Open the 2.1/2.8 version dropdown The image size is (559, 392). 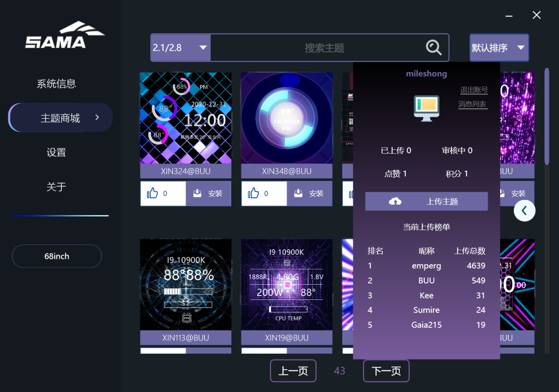coord(181,48)
